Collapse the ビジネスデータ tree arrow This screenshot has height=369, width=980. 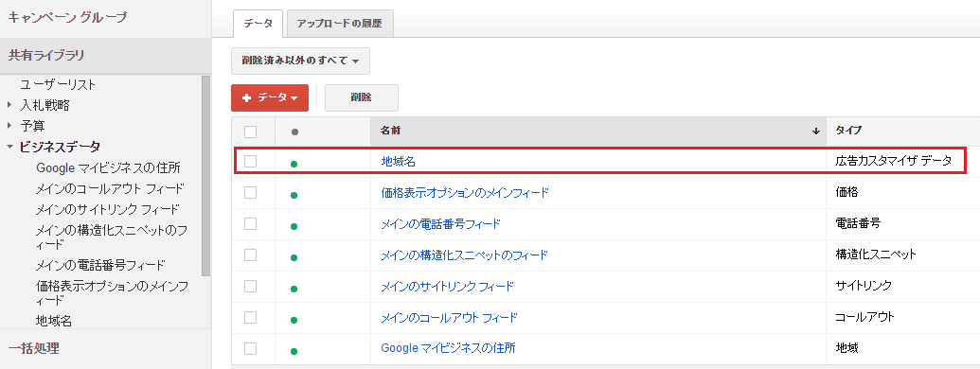(9, 148)
